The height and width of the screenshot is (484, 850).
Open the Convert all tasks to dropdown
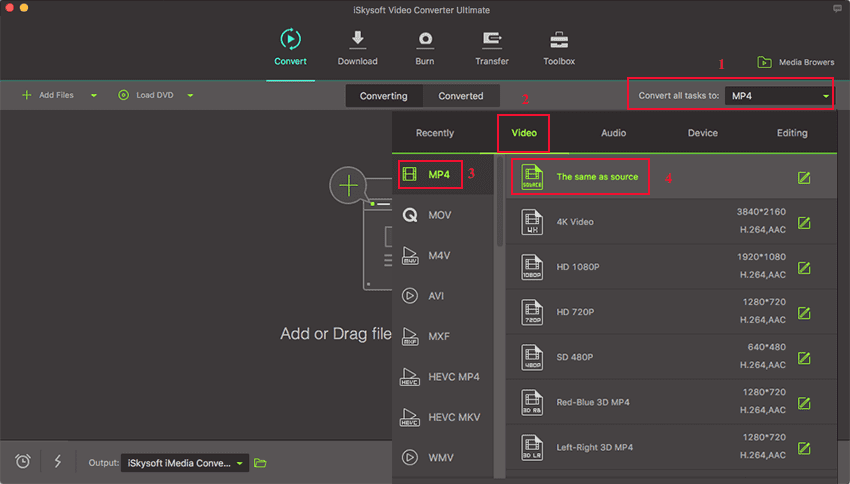coord(779,96)
